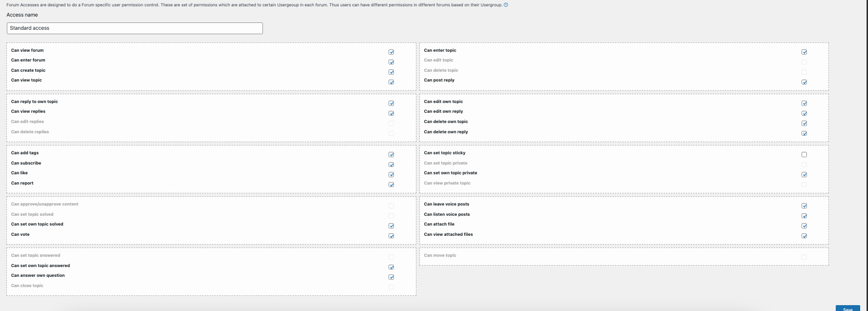The height and width of the screenshot is (311, 868).
Task: Enable the Can set topic sticky checkbox
Action: tap(804, 154)
